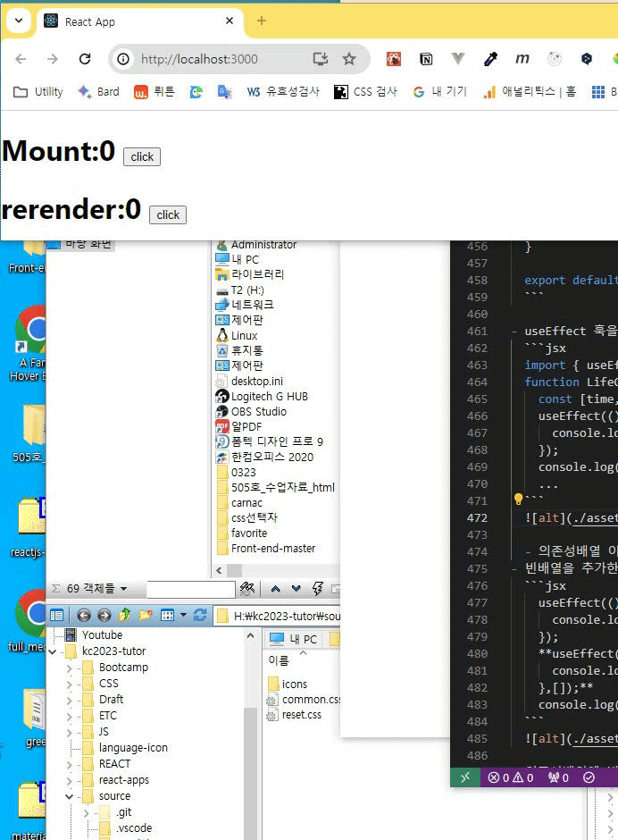
Task: Select OBS Studio in upper file list
Action: [251, 411]
